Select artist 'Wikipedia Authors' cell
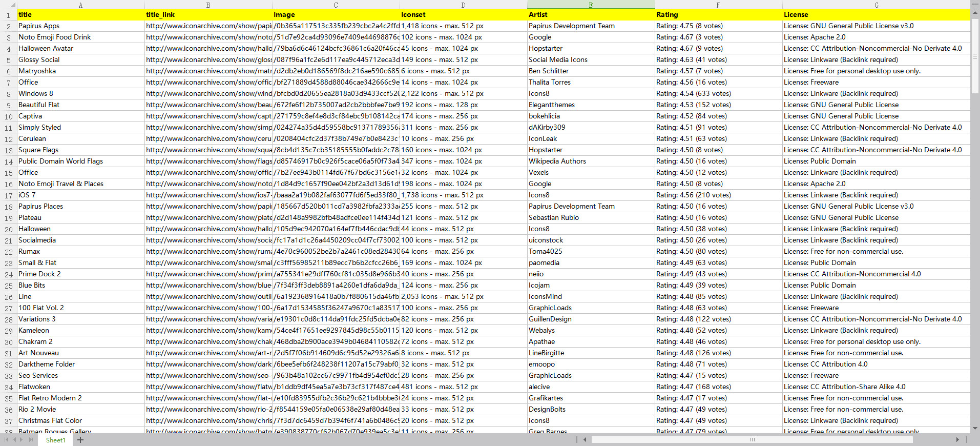980x446 pixels. [x=591, y=161]
